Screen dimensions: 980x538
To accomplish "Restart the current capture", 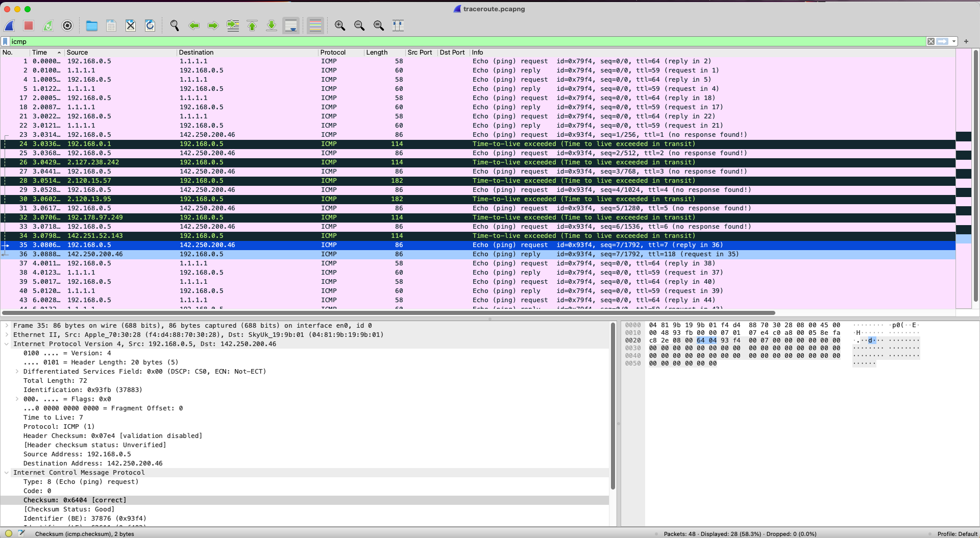I will tap(48, 26).
